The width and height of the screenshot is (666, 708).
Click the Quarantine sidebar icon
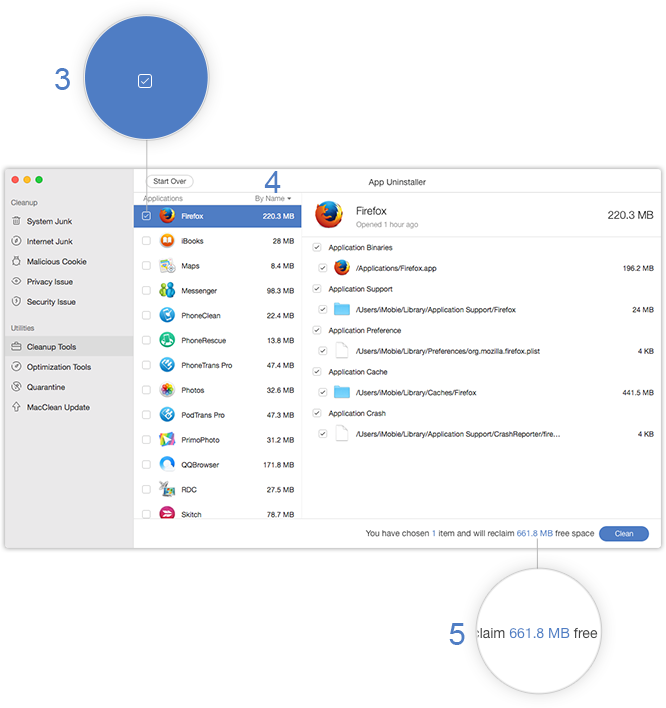point(16,387)
